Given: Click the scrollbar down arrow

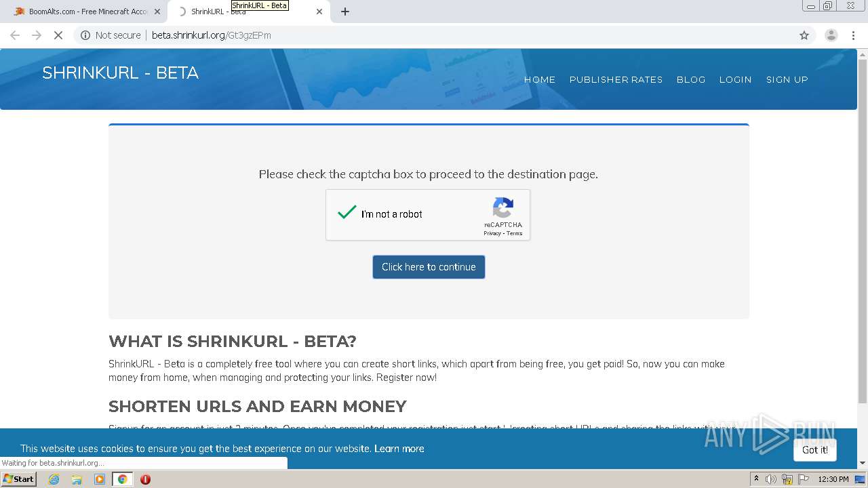Looking at the screenshot, I should [863, 464].
